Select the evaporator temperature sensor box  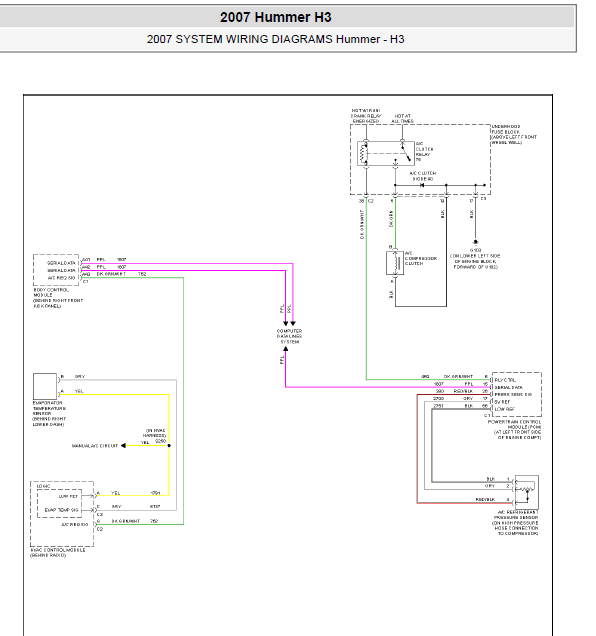click(x=45, y=386)
